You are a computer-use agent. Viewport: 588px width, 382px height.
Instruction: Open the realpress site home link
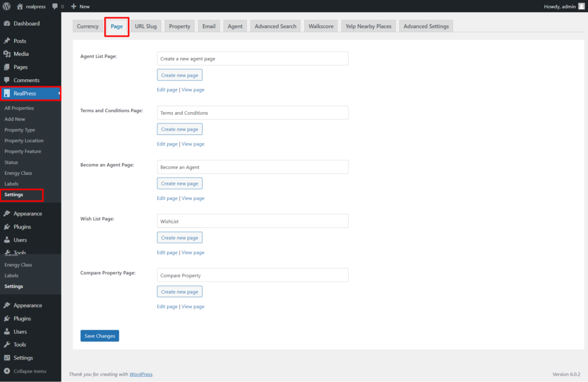point(31,6)
